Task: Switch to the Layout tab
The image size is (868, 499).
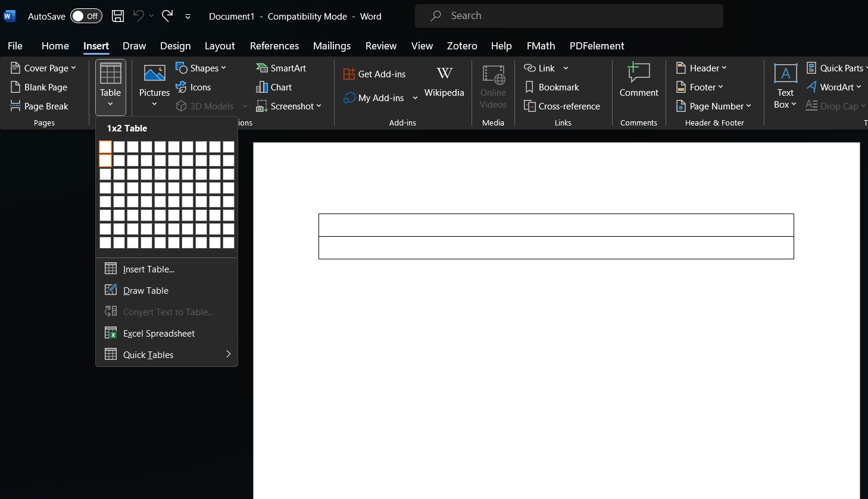Action: pyautogui.click(x=219, y=46)
